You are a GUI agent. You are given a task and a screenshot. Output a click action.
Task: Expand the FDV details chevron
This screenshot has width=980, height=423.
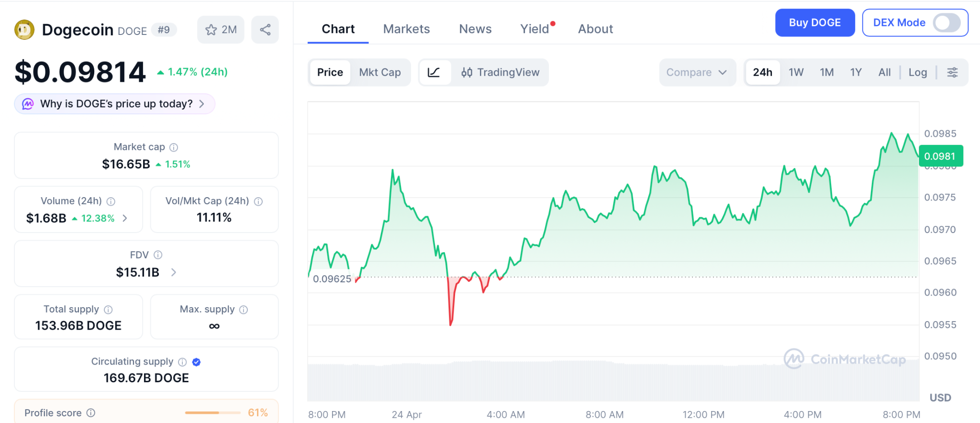pyautogui.click(x=174, y=272)
